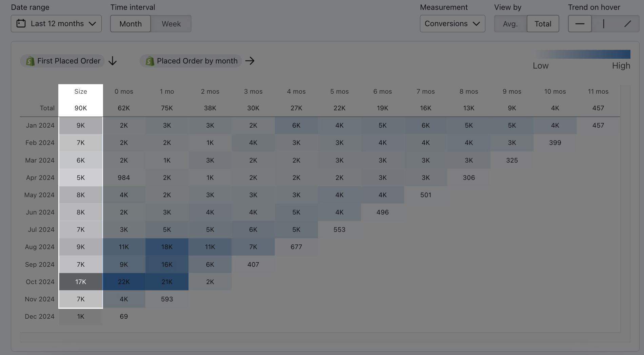Toggle view to Avg.
The width and height of the screenshot is (644, 355).
(x=510, y=24)
